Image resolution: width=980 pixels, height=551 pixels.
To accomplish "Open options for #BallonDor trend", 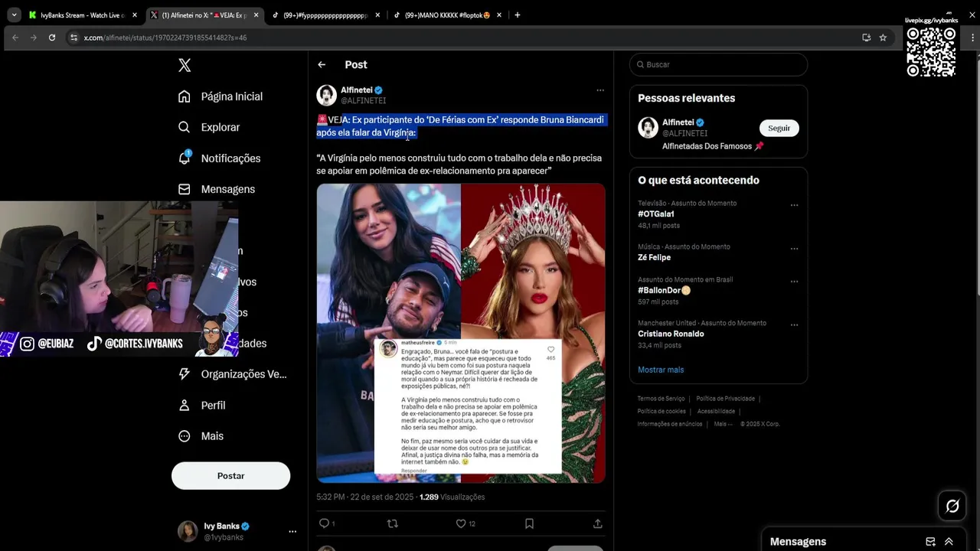I will pyautogui.click(x=794, y=282).
